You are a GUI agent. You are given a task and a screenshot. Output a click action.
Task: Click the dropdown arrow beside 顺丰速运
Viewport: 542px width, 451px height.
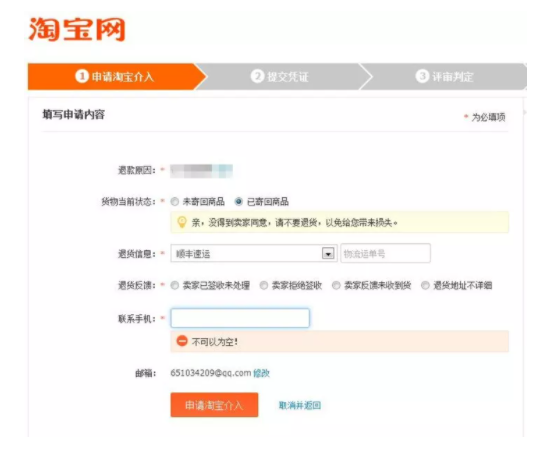click(x=328, y=254)
